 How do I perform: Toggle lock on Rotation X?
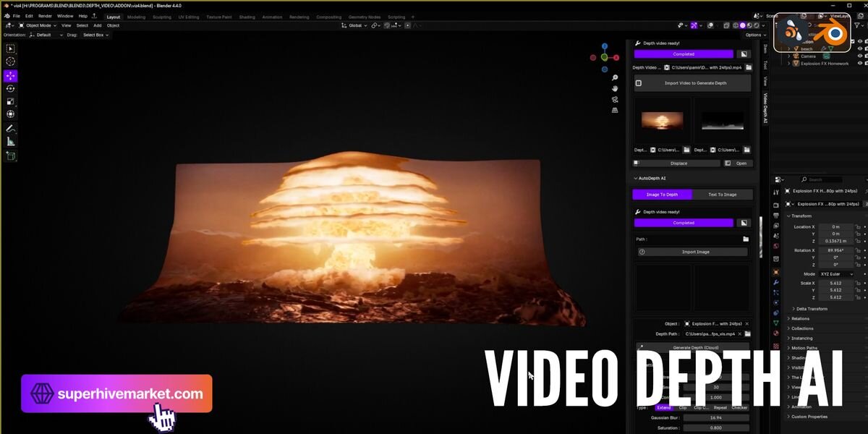tap(857, 250)
